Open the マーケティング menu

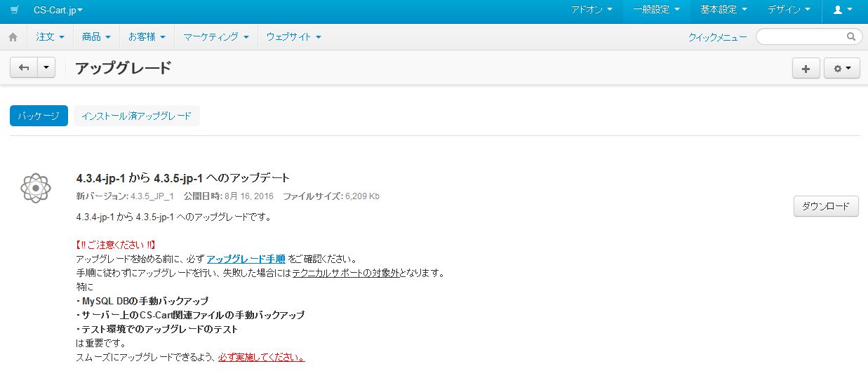coord(216,36)
